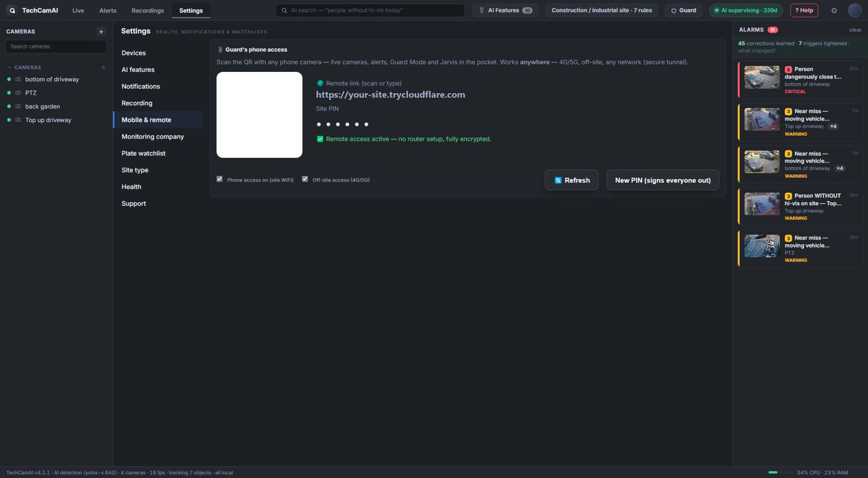The image size is (868, 478).
Task: Click the Site PIN masked dots
Action: click(342, 125)
